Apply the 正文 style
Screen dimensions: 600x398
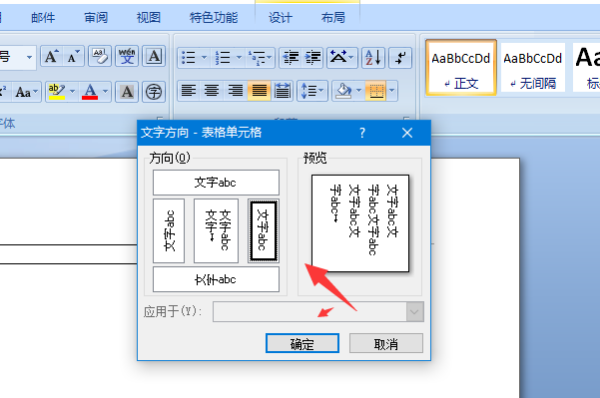(x=461, y=68)
